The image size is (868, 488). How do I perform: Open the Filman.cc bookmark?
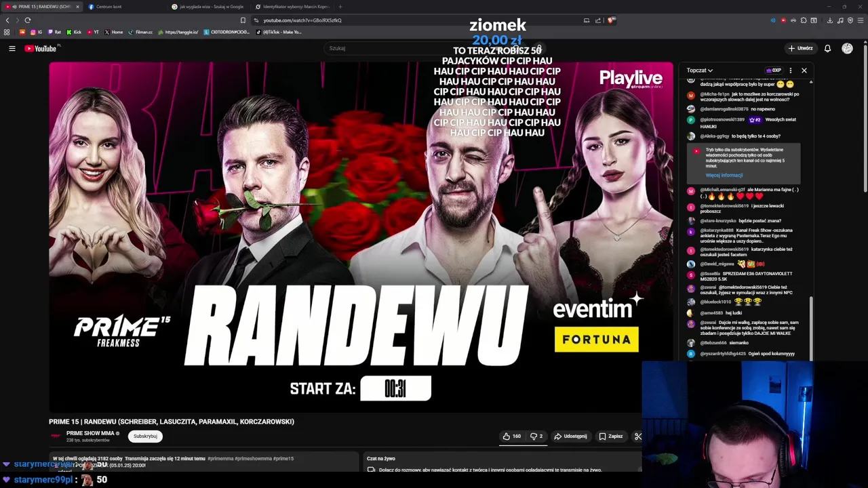141,32
